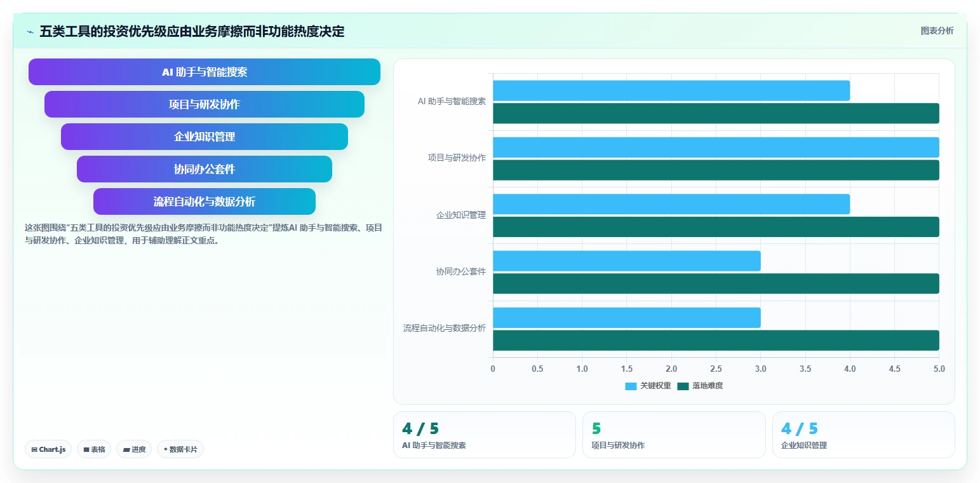Select the 企业知识管理 funnel bar
The image size is (980, 483).
pyautogui.click(x=205, y=137)
